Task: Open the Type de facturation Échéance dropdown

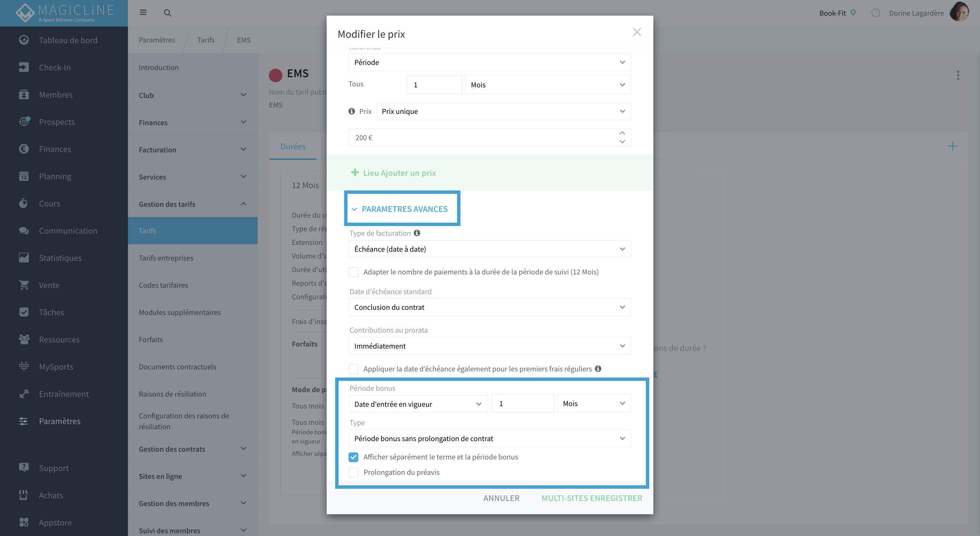Action: pyautogui.click(x=490, y=249)
